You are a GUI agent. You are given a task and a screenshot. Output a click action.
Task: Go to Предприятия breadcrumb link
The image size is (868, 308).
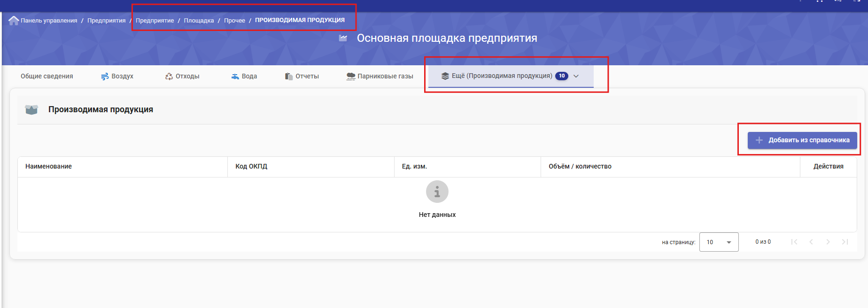click(x=107, y=21)
